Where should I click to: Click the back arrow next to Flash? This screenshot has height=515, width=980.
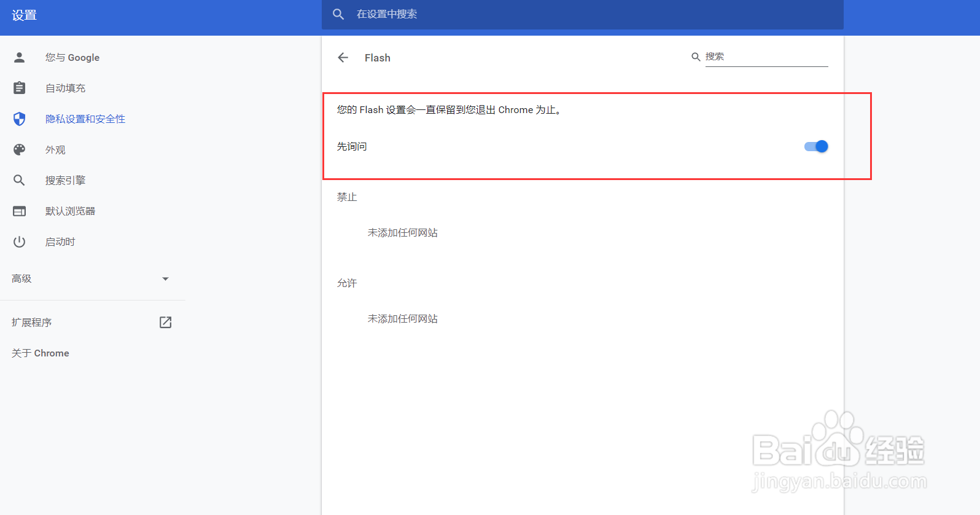tap(343, 58)
